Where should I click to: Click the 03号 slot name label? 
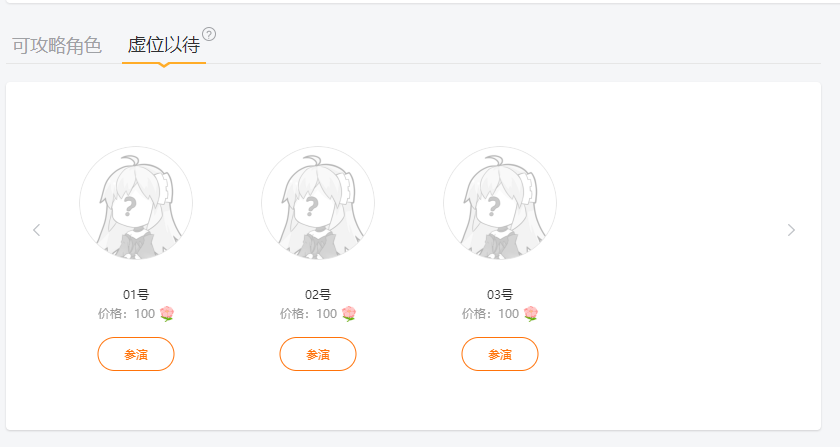click(500, 295)
